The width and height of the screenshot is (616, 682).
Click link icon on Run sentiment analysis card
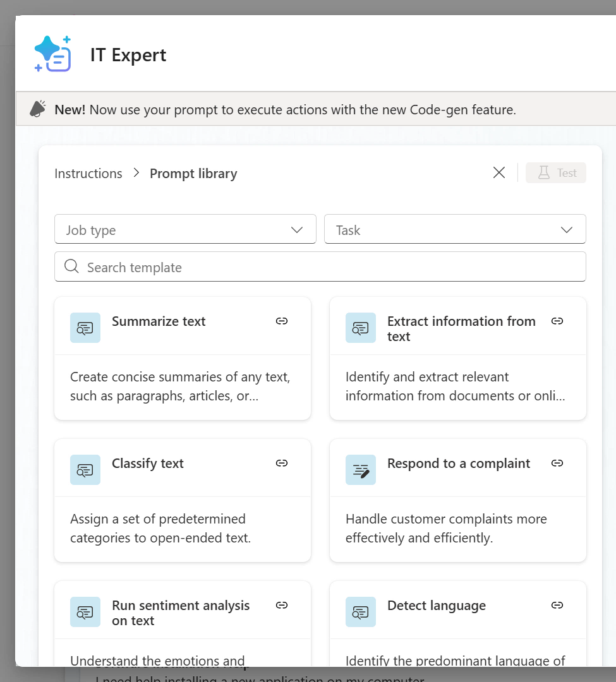click(282, 606)
